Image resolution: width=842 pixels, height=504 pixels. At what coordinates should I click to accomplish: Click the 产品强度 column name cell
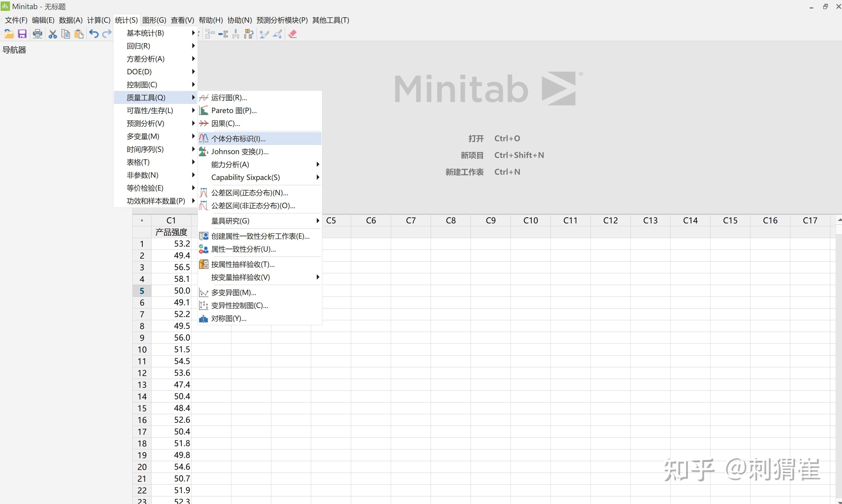pyautogui.click(x=171, y=232)
